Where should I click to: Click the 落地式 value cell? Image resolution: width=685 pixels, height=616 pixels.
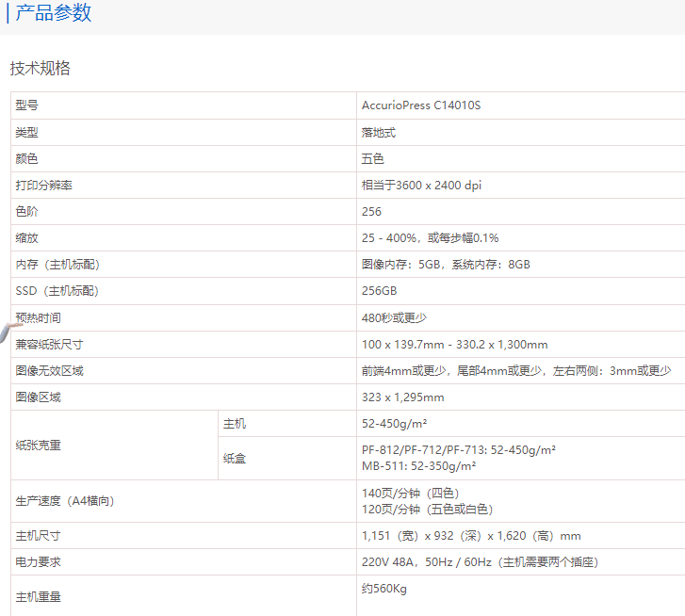[x=379, y=132]
